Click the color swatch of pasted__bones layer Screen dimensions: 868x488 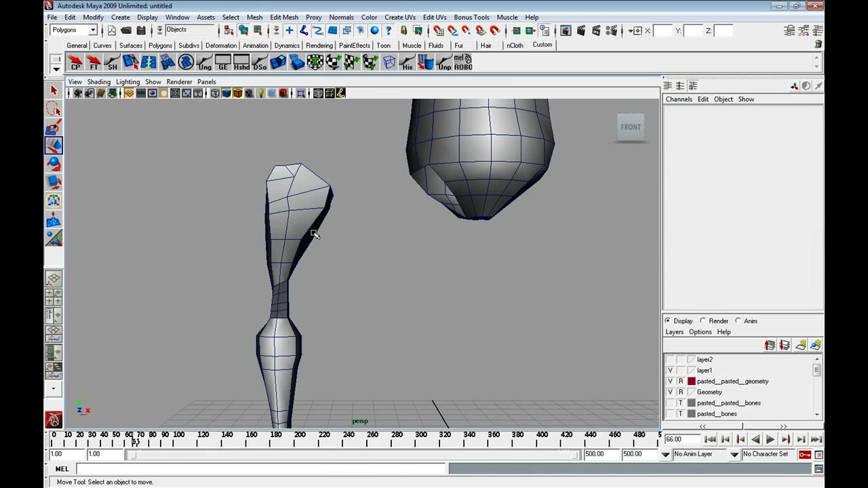point(692,414)
